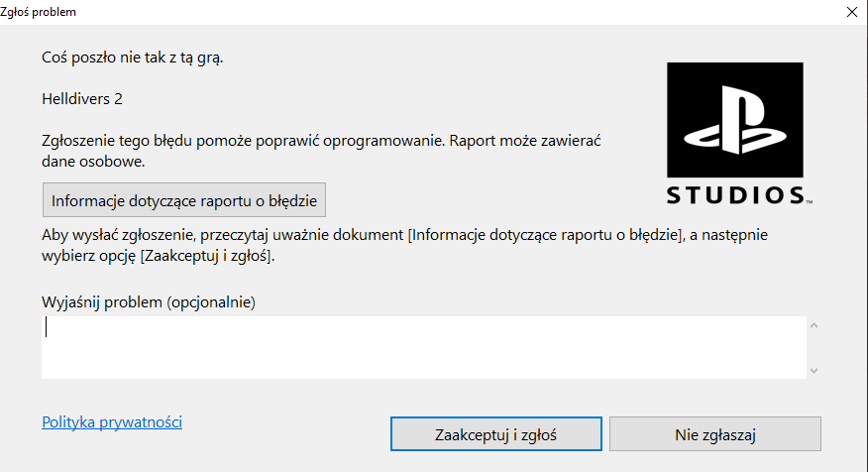Click the STUDIOS wordmark below the logo
868x472 pixels.
(x=734, y=194)
